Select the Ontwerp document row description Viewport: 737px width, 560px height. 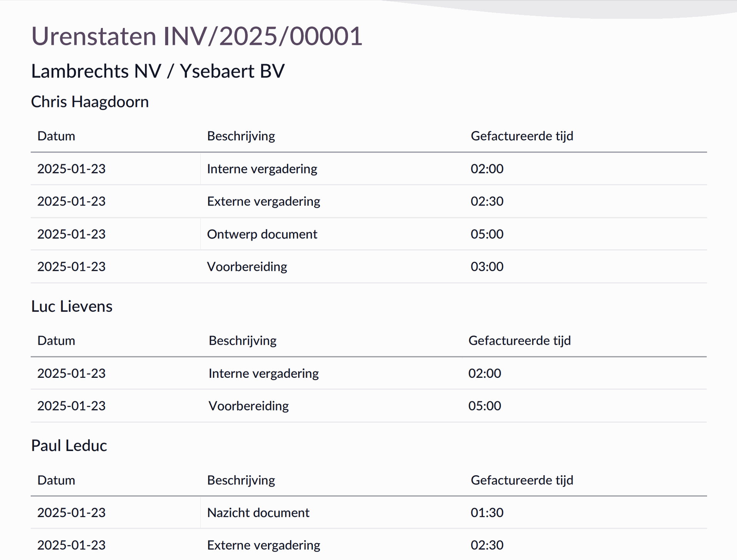[262, 234]
